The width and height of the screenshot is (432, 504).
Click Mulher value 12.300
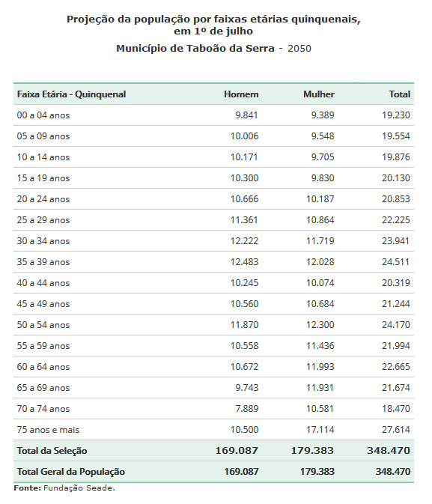coord(320,325)
